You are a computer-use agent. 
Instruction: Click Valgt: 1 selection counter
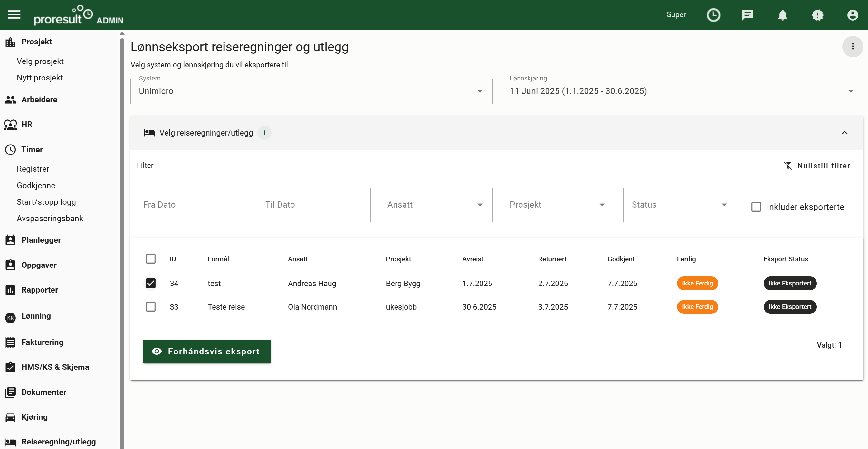click(x=829, y=345)
